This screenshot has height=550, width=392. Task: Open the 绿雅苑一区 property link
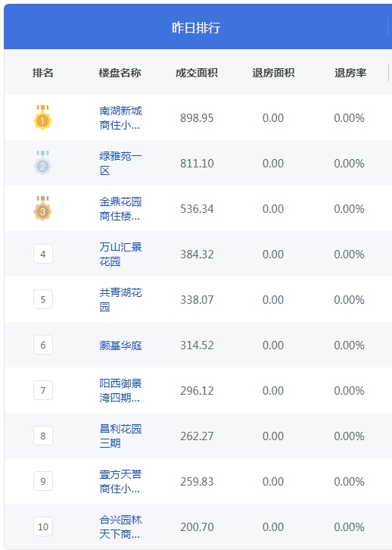click(120, 163)
